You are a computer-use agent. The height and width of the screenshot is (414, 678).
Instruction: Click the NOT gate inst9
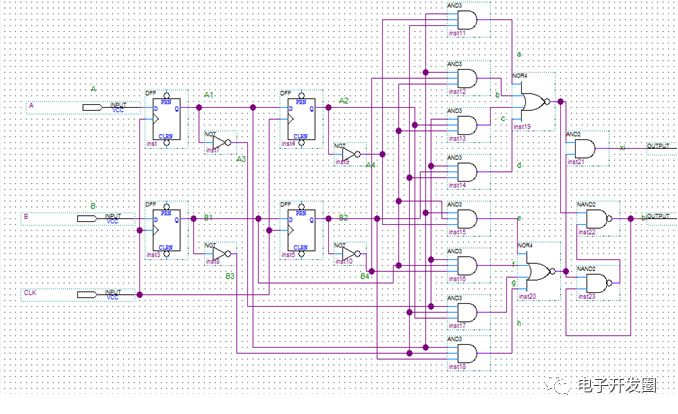click(x=351, y=154)
